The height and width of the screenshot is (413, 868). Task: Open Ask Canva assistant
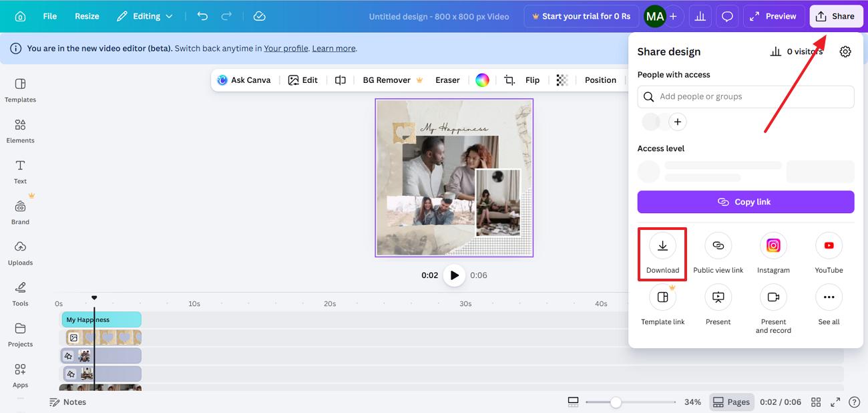pos(244,80)
